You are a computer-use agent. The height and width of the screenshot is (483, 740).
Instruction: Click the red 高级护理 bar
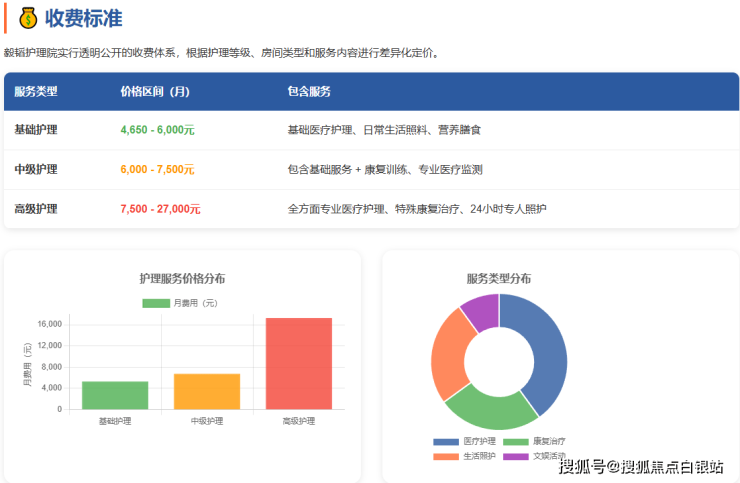(298, 363)
